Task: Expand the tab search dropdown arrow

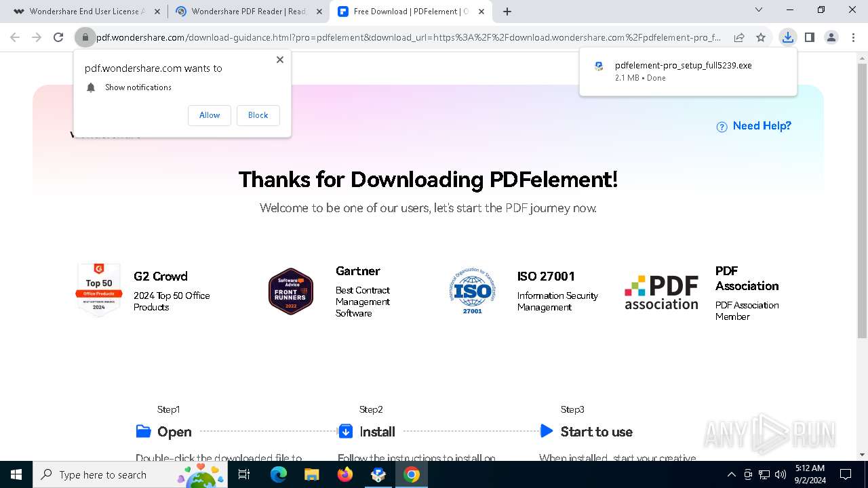Action: (759, 10)
